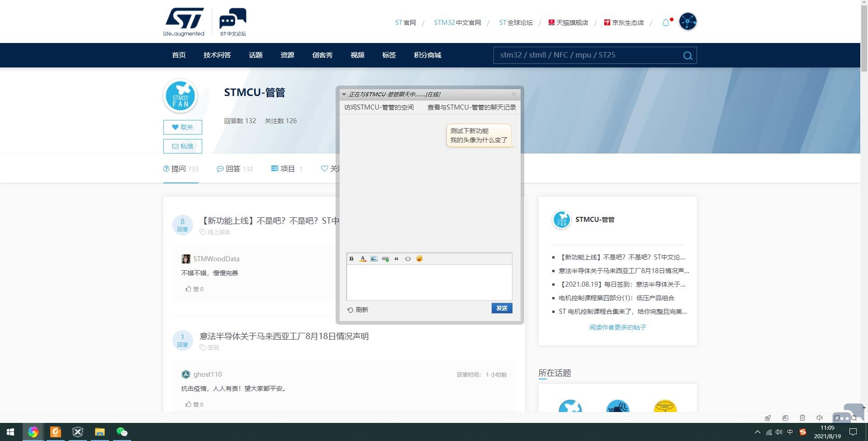Open 访问STMCU-管管的空间 link
Image resolution: width=868 pixels, height=441 pixels.
click(x=379, y=107)
